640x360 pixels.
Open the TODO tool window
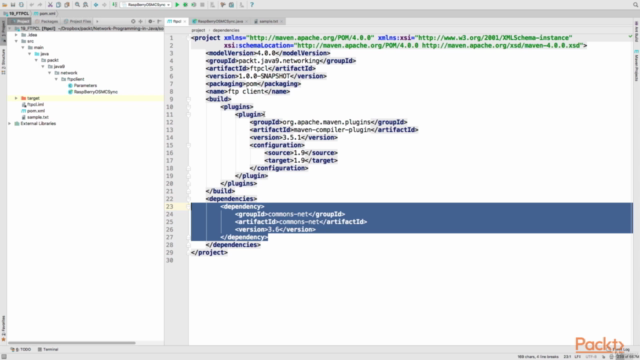click(x=21, y=349)
